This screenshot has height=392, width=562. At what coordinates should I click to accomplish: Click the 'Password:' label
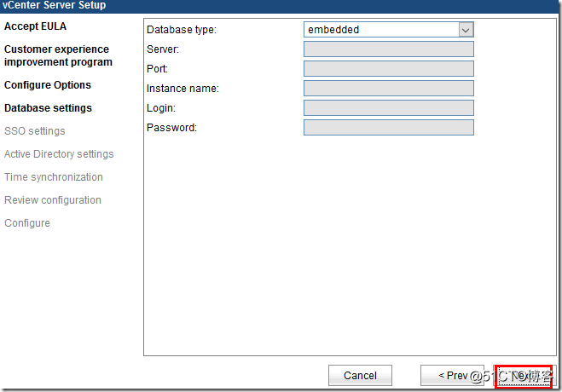tap(171, 128)
